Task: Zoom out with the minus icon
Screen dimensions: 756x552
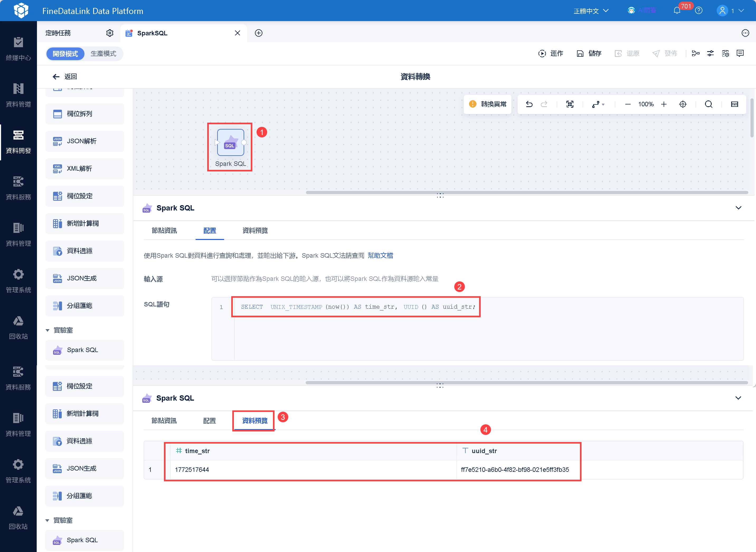Action: click(628, 104)
